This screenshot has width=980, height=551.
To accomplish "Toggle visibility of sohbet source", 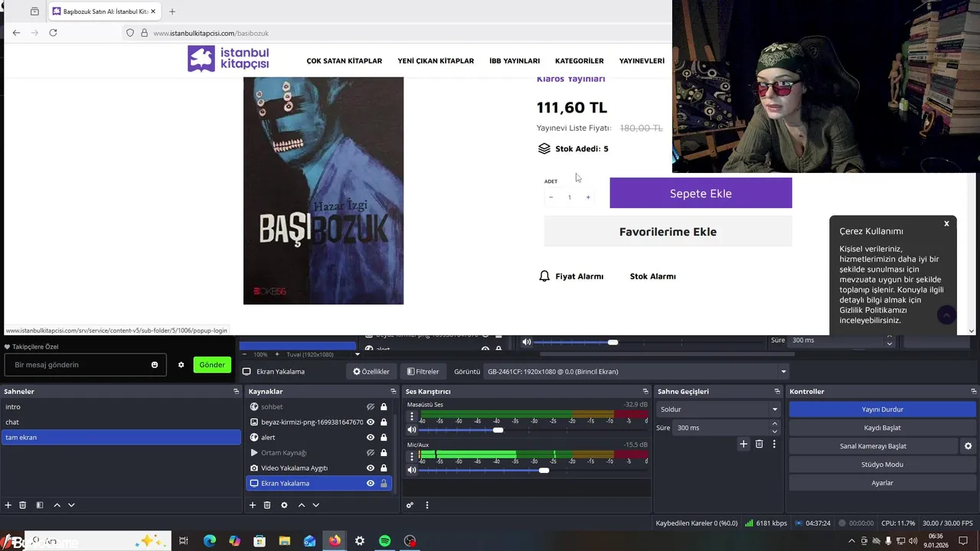I will coord(371,406).
